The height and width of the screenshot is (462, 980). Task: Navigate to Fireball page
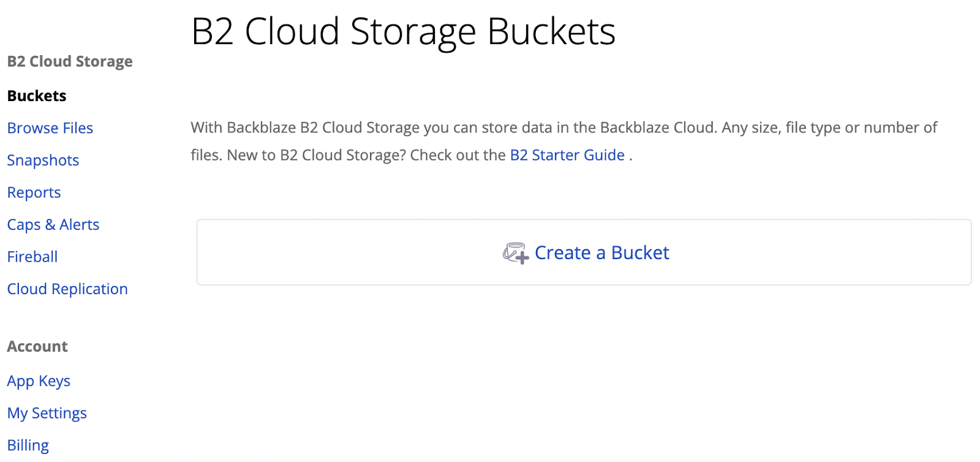tap(32, 257)
